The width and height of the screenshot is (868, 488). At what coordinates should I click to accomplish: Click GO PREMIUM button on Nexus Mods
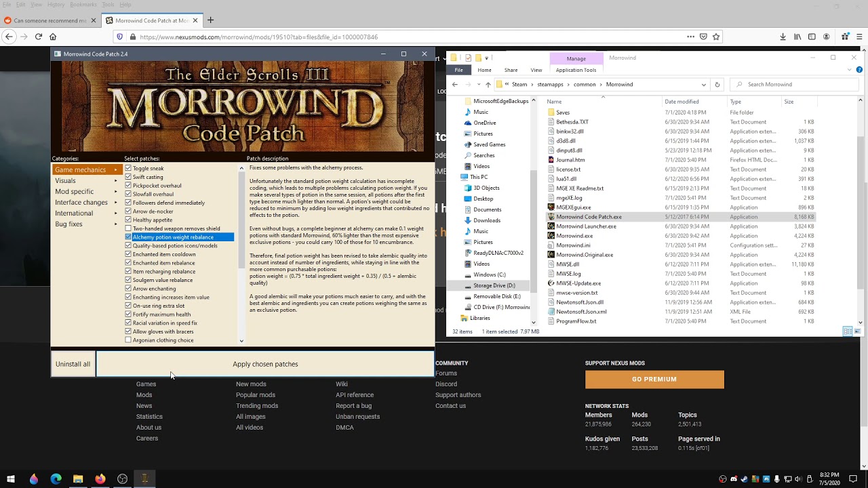point(654,380)
